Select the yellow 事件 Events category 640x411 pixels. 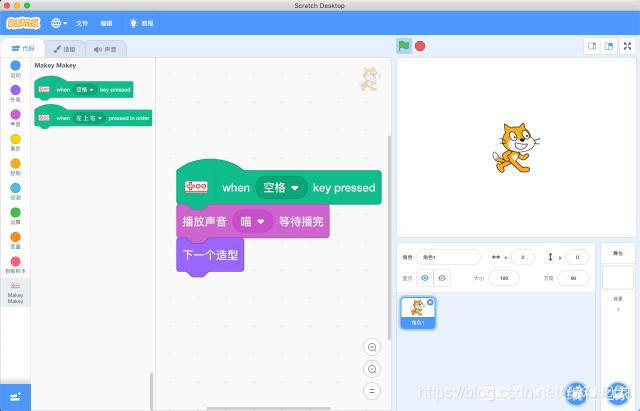coord(16,142)
